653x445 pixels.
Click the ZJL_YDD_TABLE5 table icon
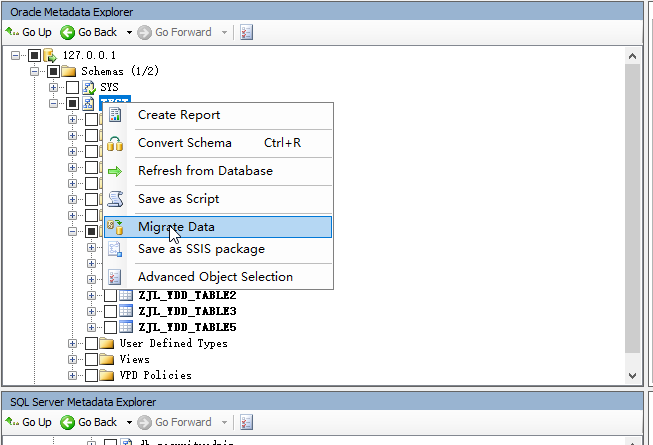coord(126,327)
